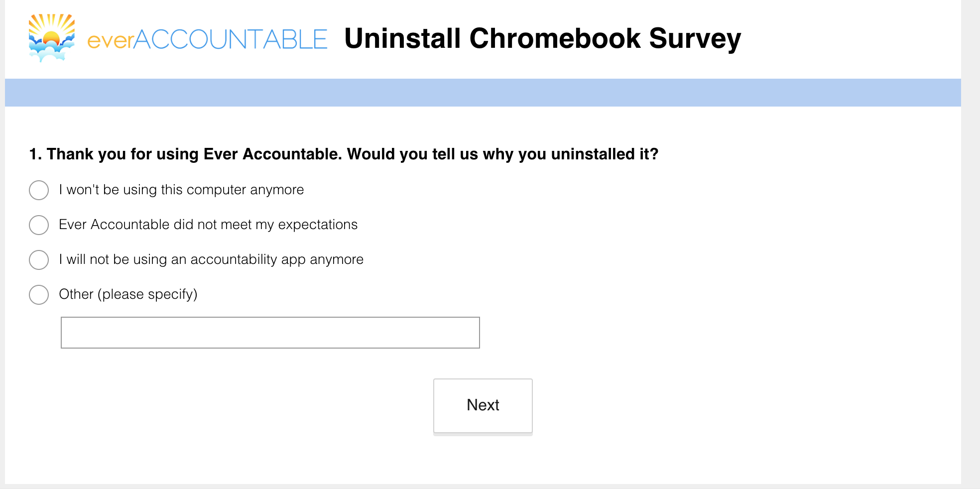
Task: Select "did not meet my expectations" radio button
Action: (x=39, y=225)
